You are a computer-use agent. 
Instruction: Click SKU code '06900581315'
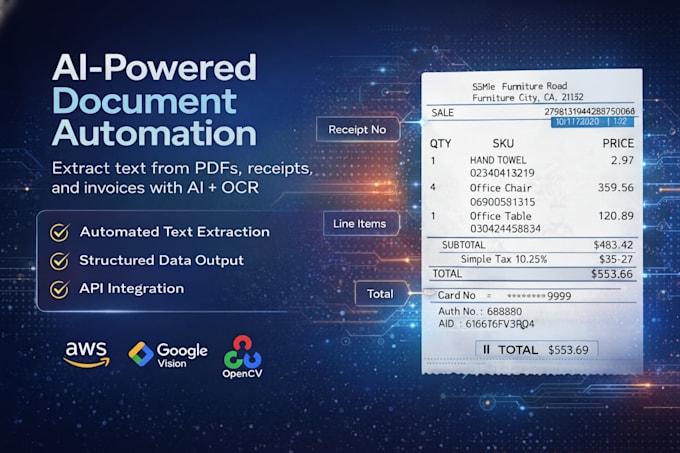point(503,202)
